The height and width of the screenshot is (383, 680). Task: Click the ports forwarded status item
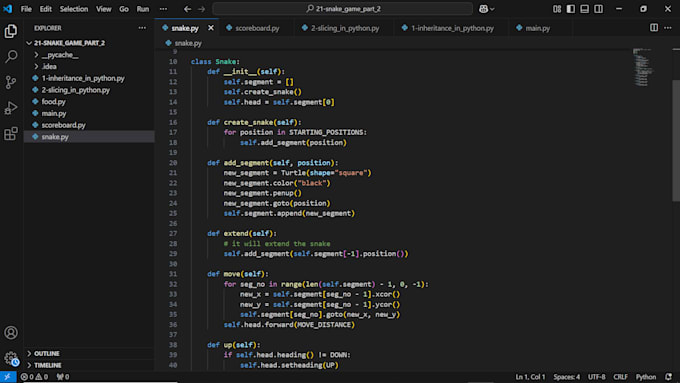click(x=63, y=377)
